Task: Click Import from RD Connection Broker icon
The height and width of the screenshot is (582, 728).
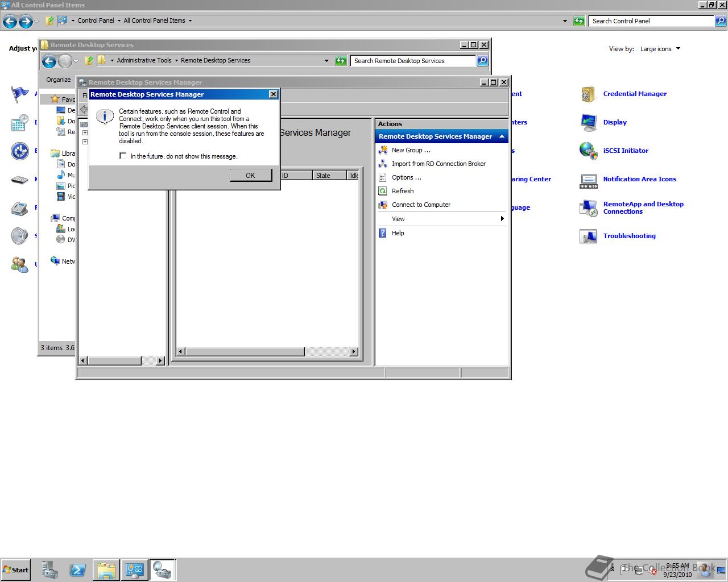Action: 383,164
